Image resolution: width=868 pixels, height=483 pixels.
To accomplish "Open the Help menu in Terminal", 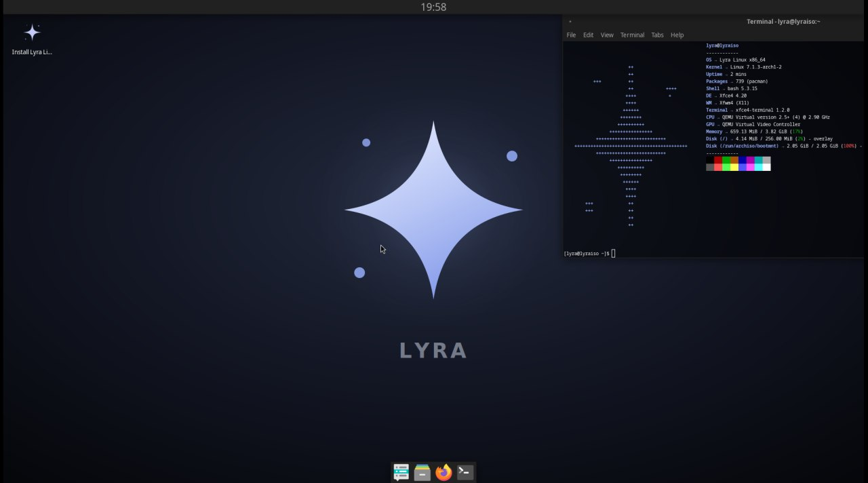I will pyautogui.click(x=677, y=35).
